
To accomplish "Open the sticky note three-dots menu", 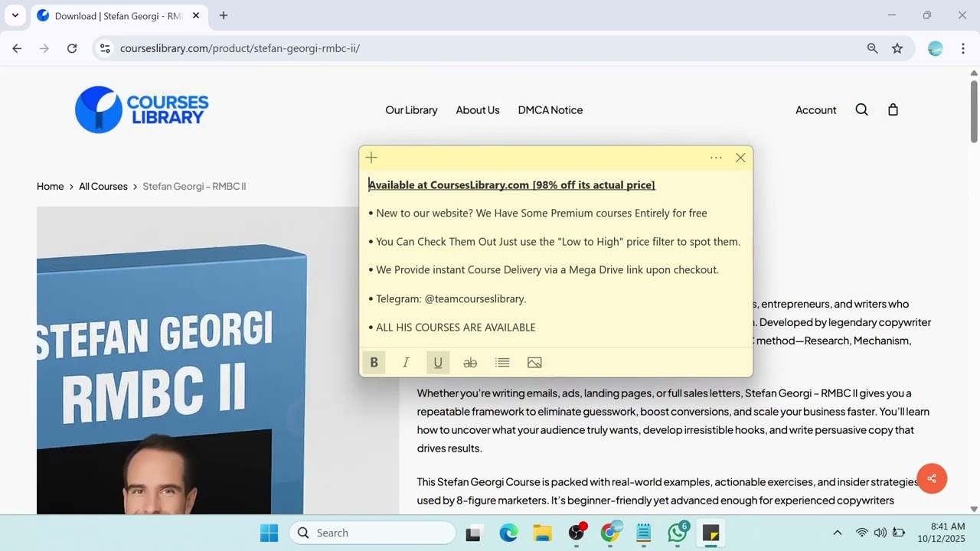I will pos(716,158).
